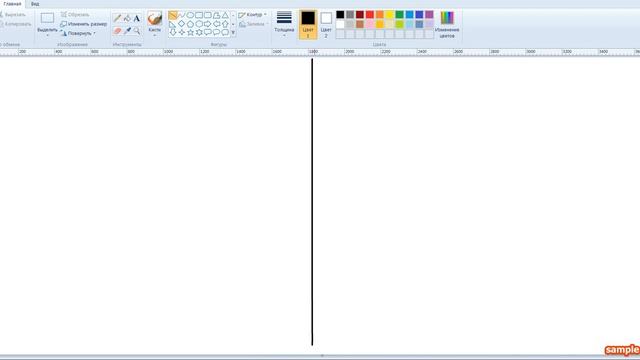Open Изменение цветов edit colors dialog
Image resolution: width=640 pixels, height=360 pixels.
coord(447,24)
